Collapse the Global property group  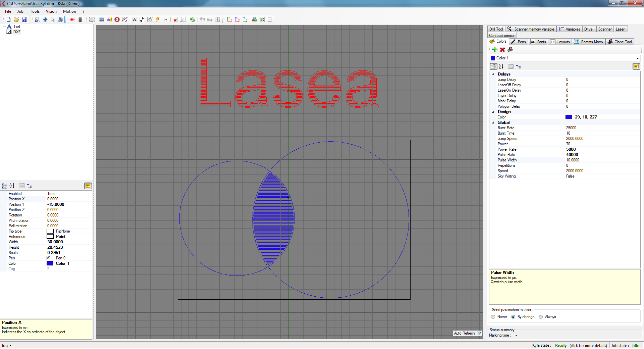[x=493, y=122]
